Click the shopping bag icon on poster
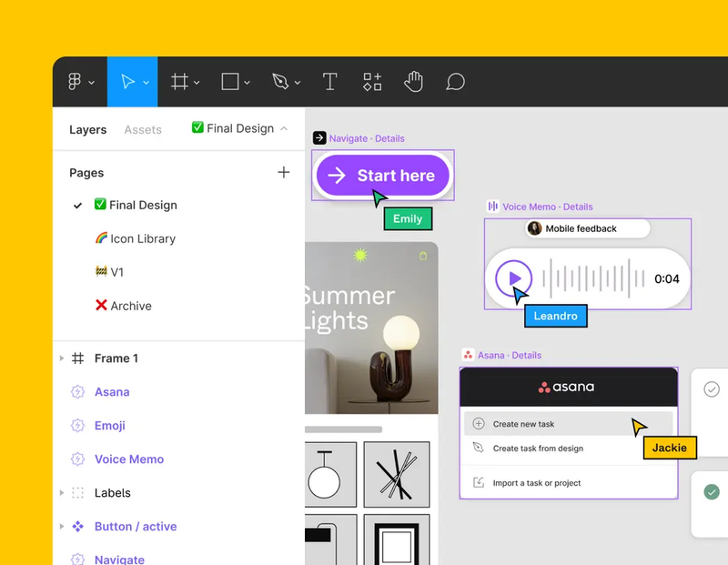 tap(423, 256)
